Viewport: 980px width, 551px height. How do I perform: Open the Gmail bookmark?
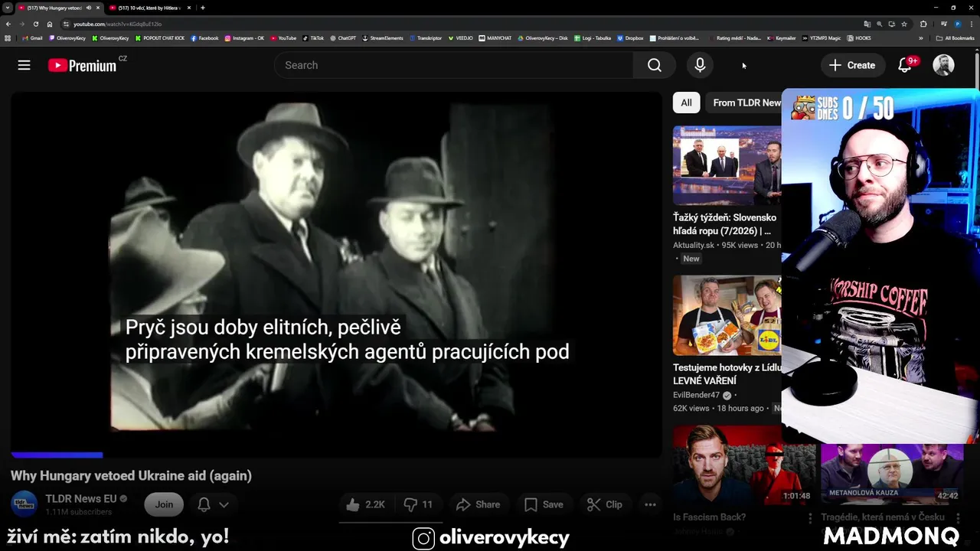(32, 37)
